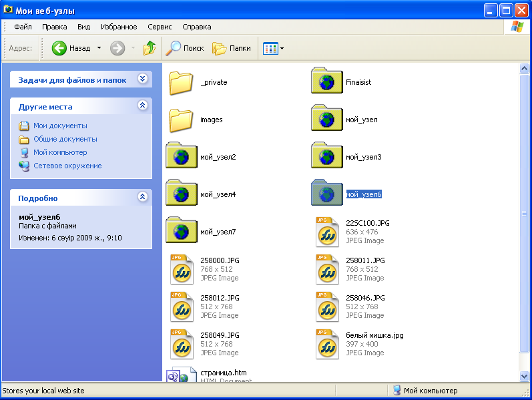This screenshot has width=532, height=400.
Task: Expand Задачи для файлов и папок panel
Action: point(142,79)
